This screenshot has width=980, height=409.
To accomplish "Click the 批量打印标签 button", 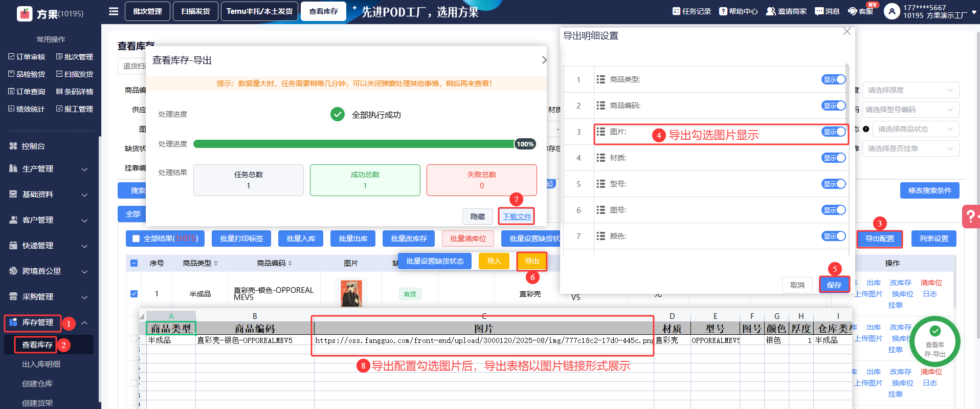I will pos(241,239).
